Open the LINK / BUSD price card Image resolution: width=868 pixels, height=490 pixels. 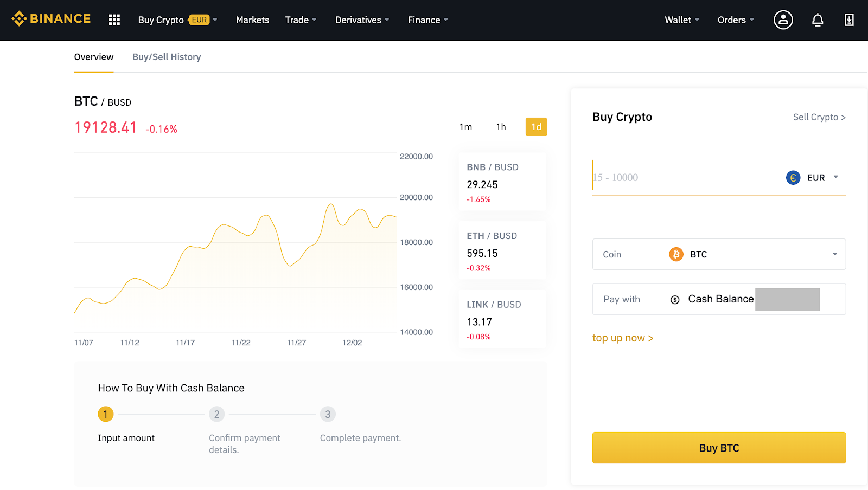click(x=502, y=319)
